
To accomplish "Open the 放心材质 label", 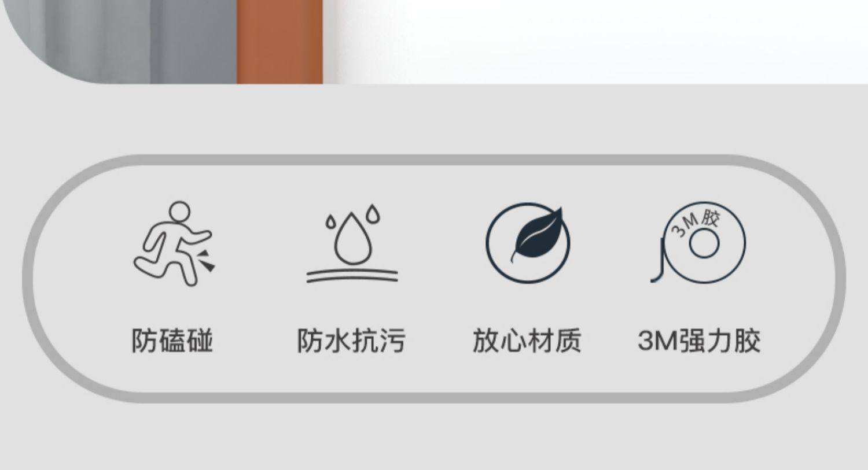I will 527,341.
